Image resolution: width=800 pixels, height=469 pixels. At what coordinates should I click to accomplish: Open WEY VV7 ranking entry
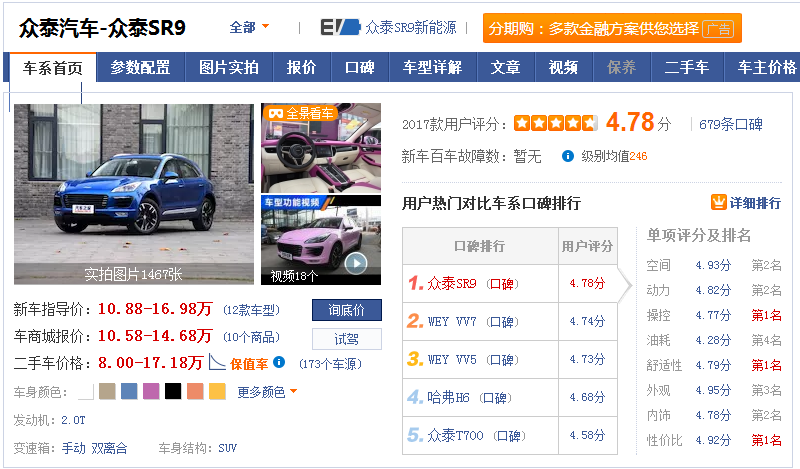point(452,322)
